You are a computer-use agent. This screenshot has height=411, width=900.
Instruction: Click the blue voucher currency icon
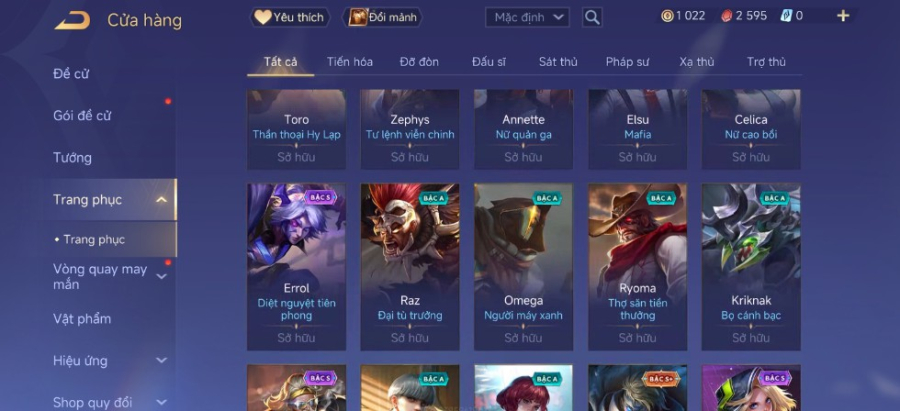pyautogui.click(x=786, y=16)
